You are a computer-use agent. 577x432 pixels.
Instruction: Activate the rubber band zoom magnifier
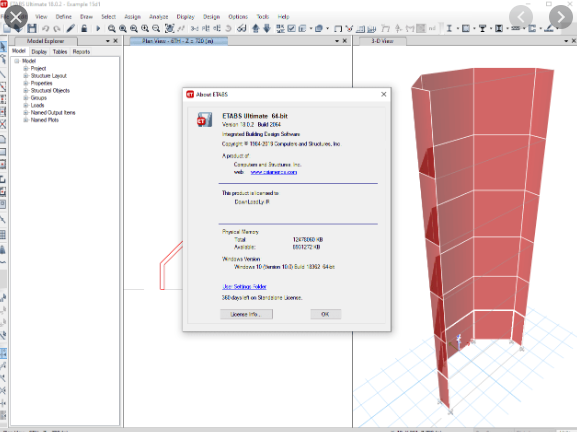tap(111, 28)
